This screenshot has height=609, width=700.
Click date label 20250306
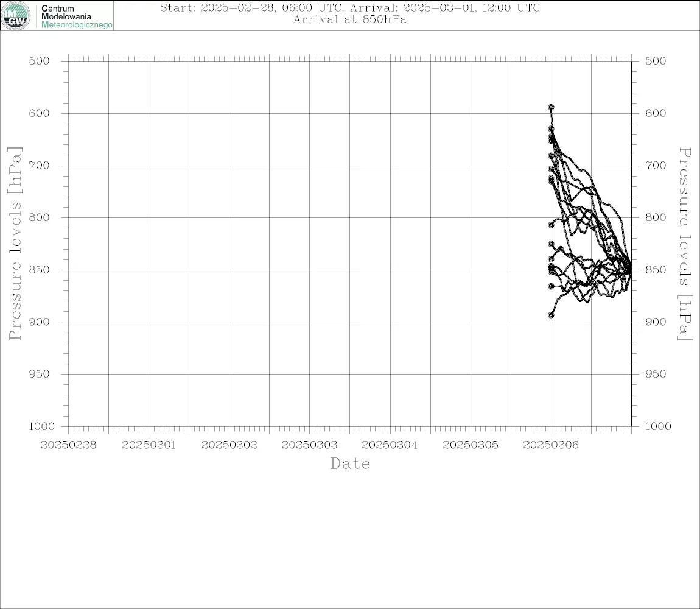[551, 445]
